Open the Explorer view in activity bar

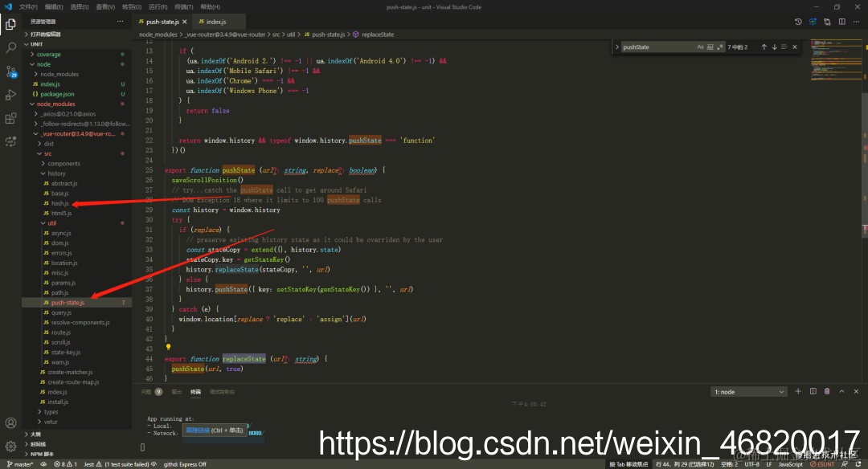[x=10, y=24]
